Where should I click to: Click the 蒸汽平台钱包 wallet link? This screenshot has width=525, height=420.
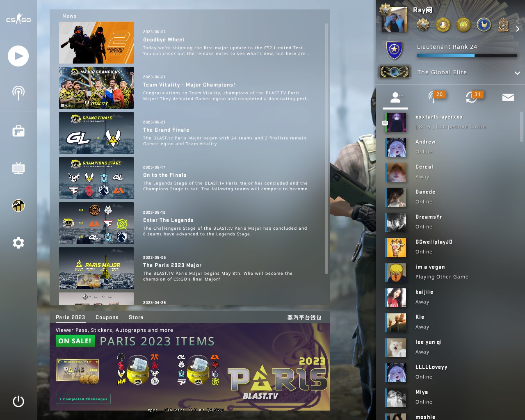(304, 317)
